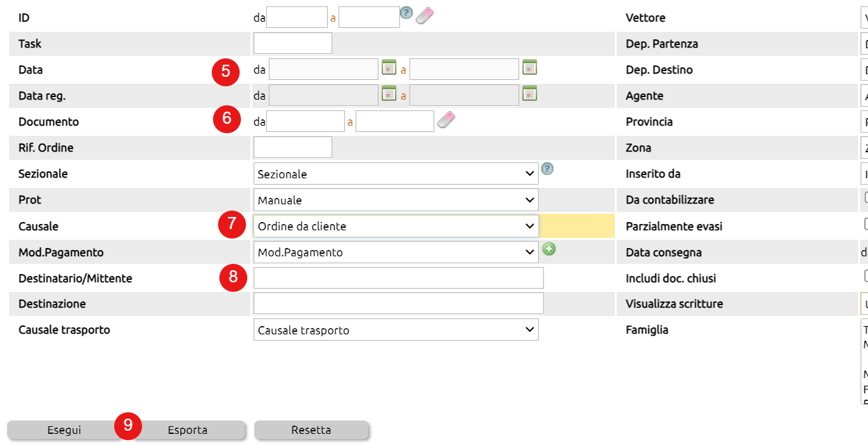
Task: Click the Resetta button
Action: tap(311, 430)
